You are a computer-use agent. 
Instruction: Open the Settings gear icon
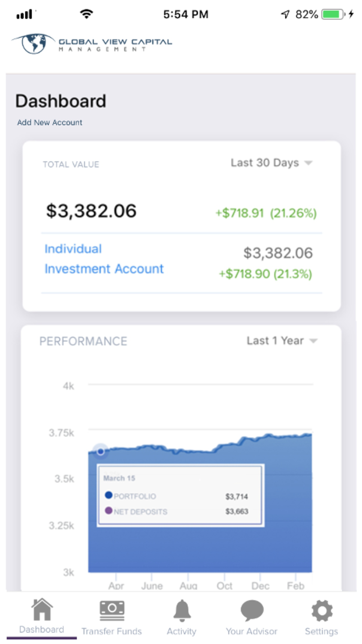point(322,610)
